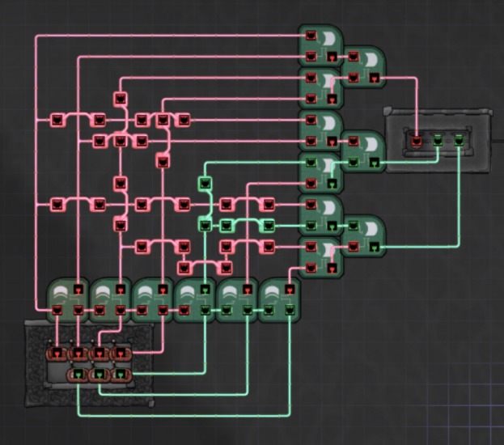Screen dimensions: 504x445
Task: Click the red port of the right-side building
Action: coord(417,141)
